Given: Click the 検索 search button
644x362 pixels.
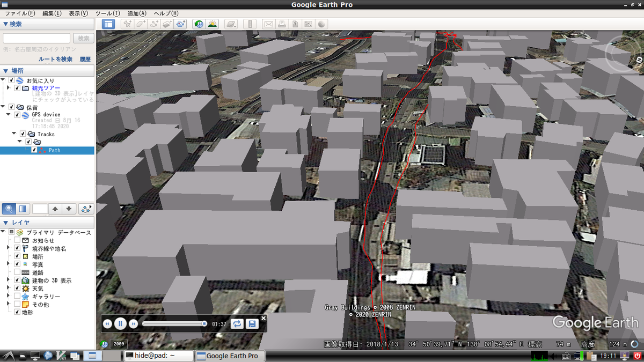Looking at the screenshot, I should tap(84, 38).
